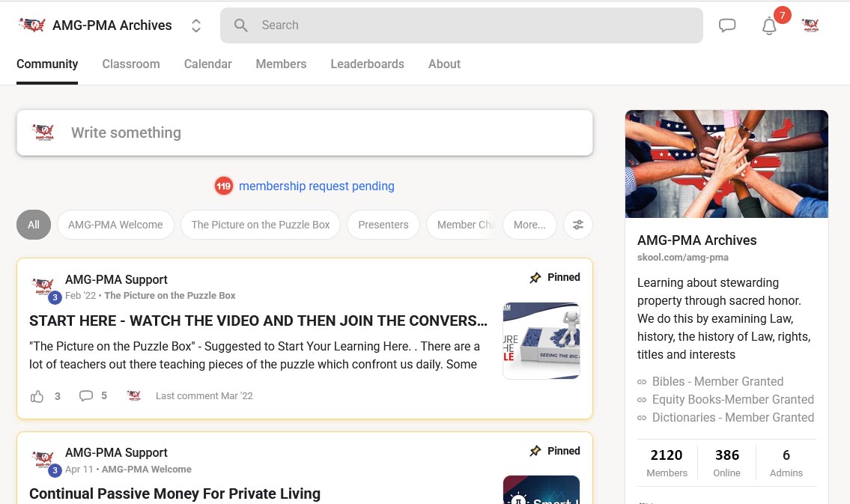Switch to the Classroom tab
The width and height of the screenshot is (850, 504).
click(131, 64)
